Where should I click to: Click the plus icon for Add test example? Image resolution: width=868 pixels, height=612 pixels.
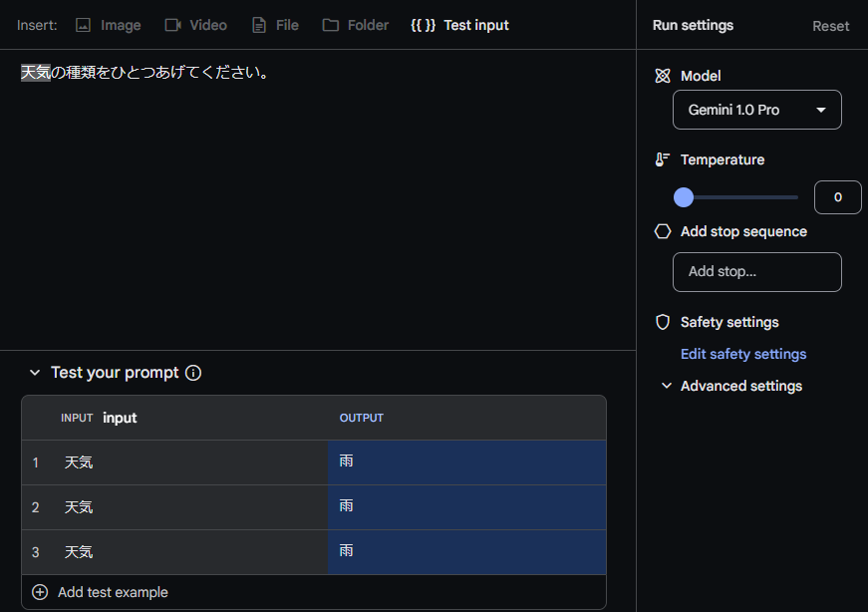40,592
